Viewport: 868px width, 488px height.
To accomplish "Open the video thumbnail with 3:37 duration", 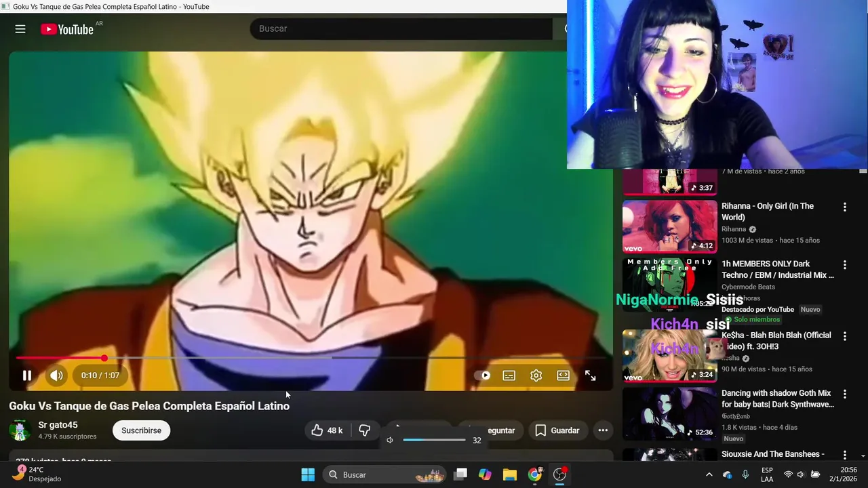I will [669, 182].
